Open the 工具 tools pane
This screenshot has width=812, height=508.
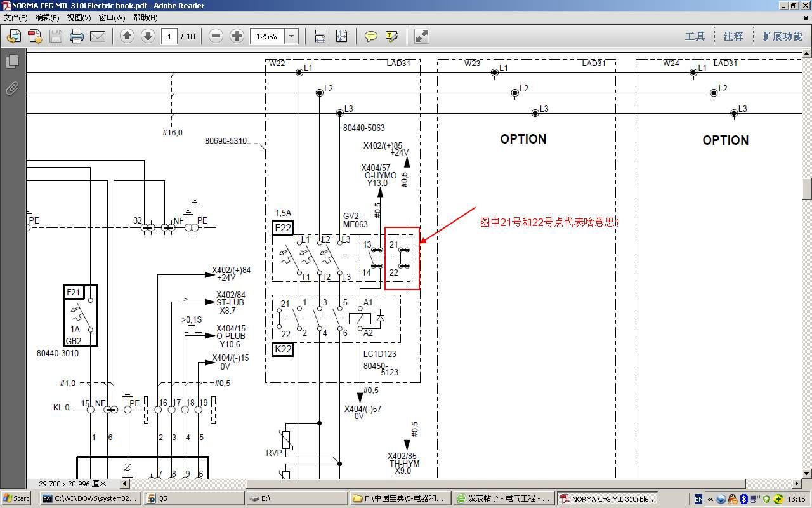click(x=695, y=36)
